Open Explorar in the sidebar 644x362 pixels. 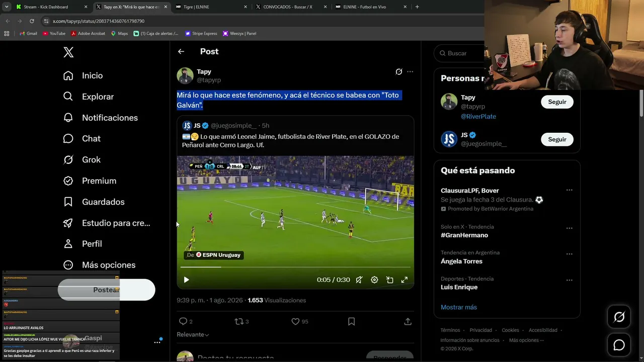[x=89, y=97]
